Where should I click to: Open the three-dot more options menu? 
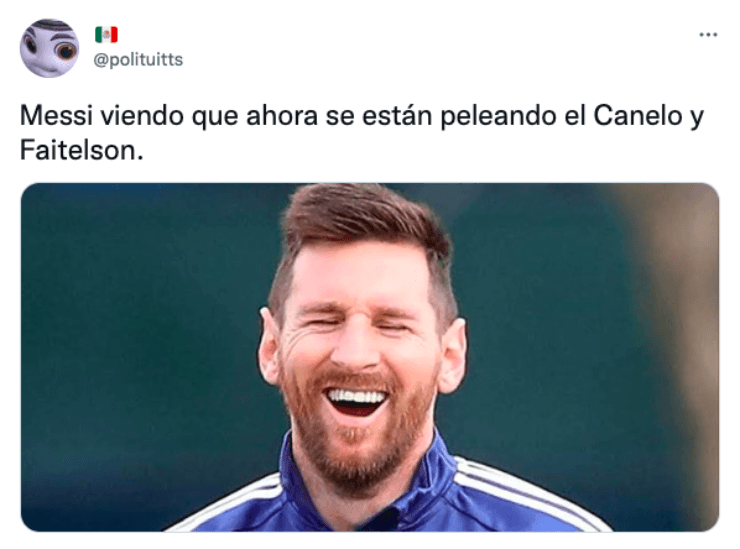tap(708, 34)
